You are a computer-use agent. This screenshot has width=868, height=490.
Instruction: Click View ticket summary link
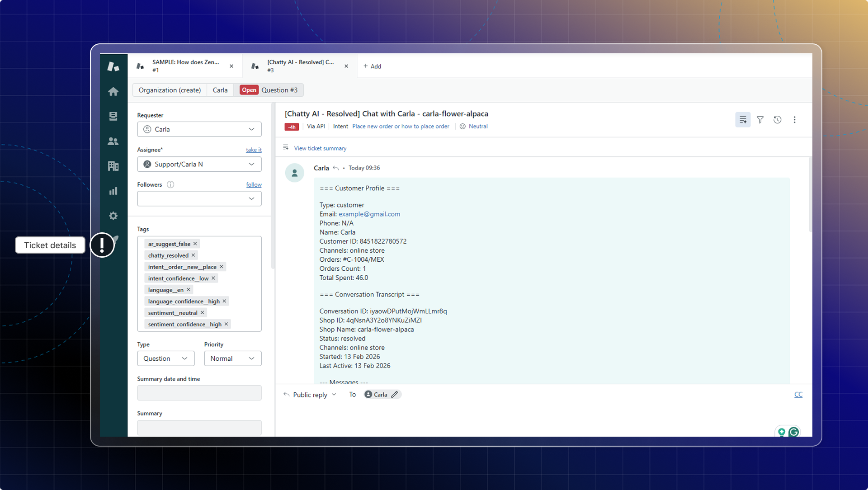click(320, 148)
